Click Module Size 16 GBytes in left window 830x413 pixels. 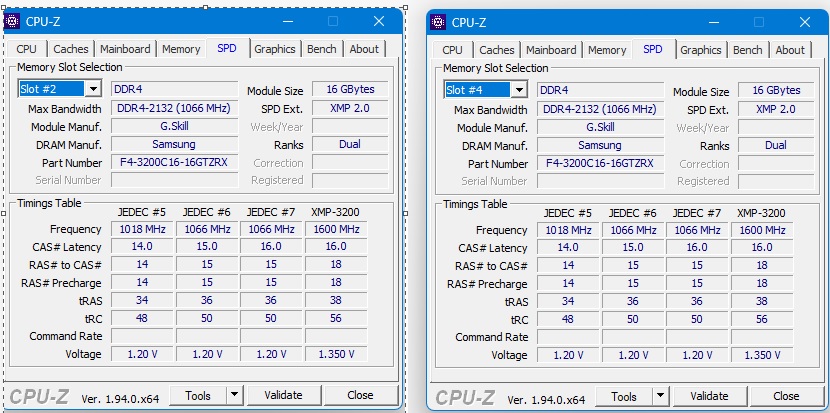coord(350,89)
